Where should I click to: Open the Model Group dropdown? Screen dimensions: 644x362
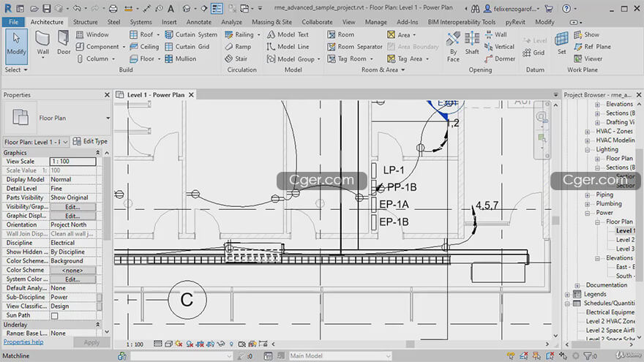pos(319,59)
